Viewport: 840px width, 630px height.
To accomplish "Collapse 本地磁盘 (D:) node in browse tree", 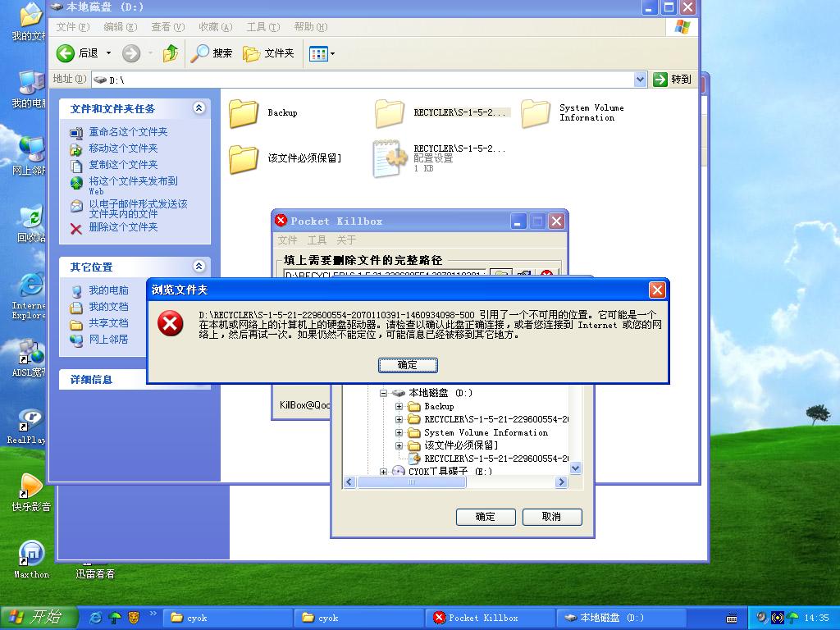I will tap(384, 393).
